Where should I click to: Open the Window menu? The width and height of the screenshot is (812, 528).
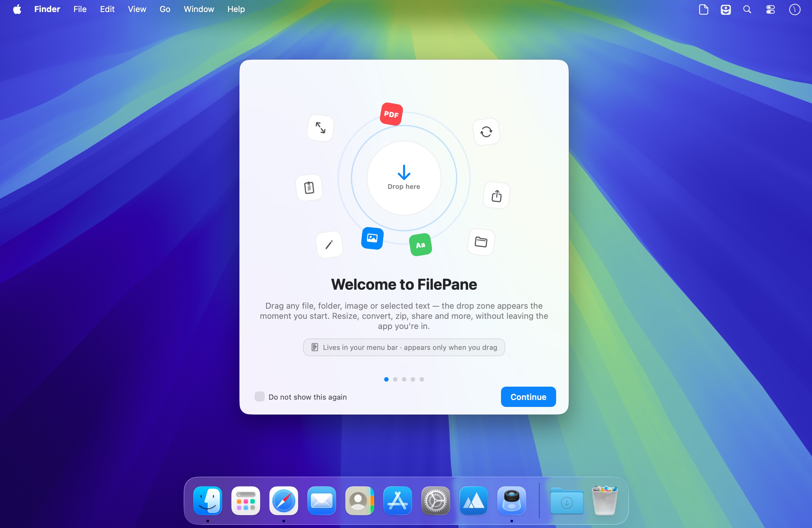tap(199, 9)
